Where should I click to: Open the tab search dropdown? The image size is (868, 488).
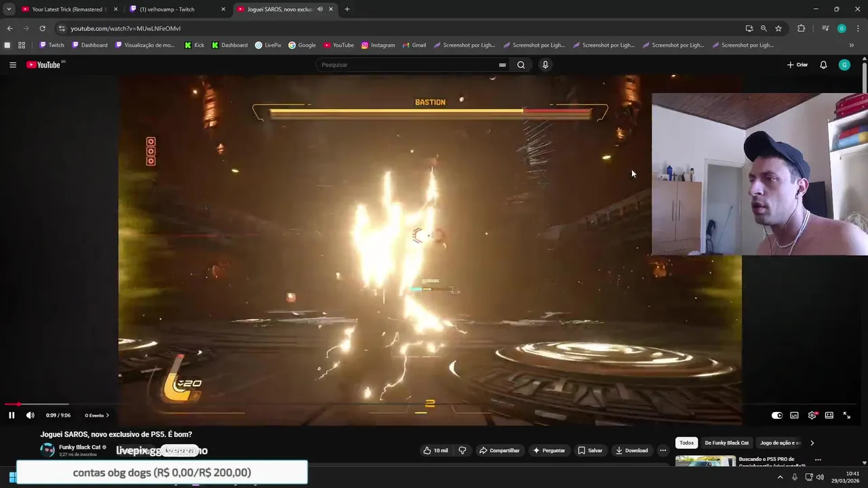pos(9,9)
